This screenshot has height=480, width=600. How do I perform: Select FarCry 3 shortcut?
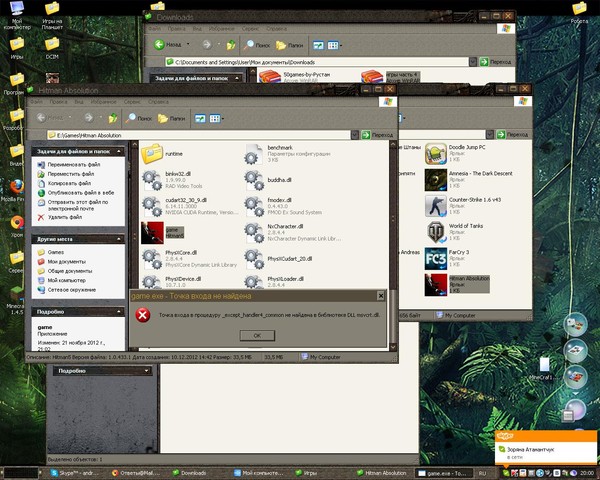(x=447, y=259)
